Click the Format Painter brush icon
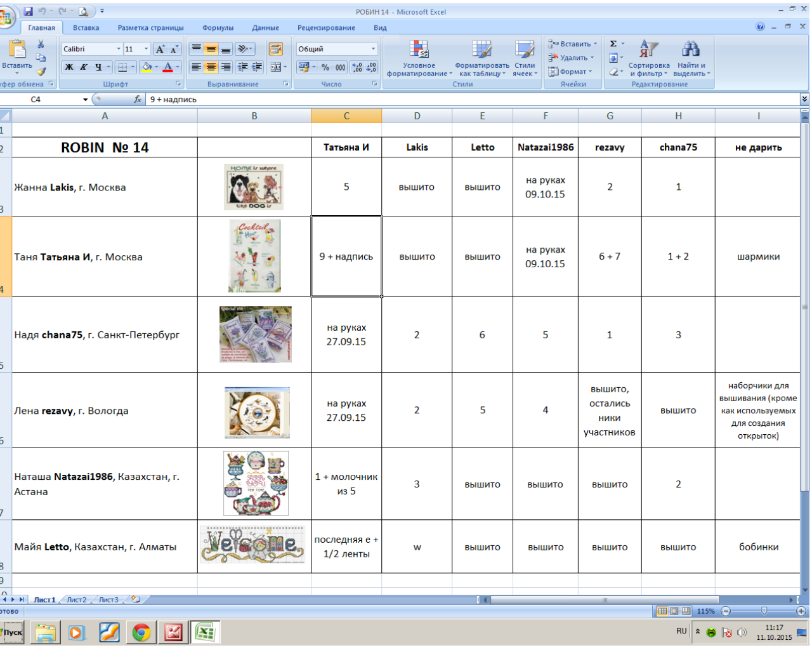This screenshot has width=812, height=650. point(41,72)
